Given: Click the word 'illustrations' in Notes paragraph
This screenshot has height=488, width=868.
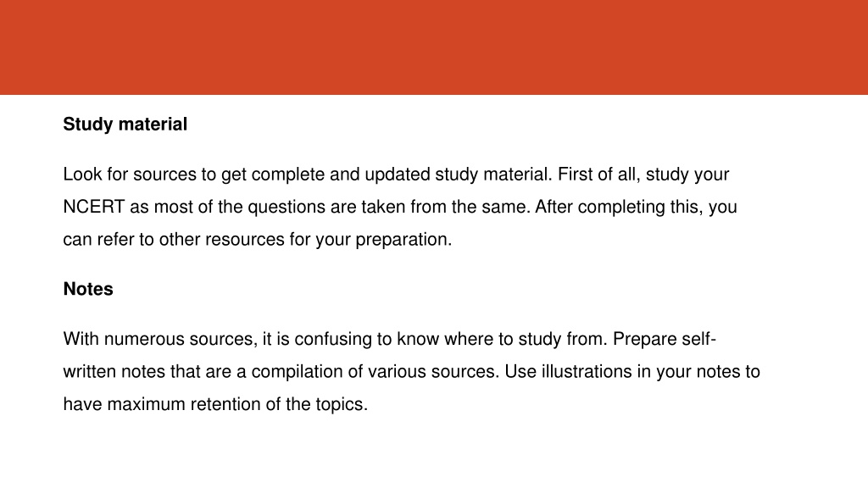Looking at the screenshot, I should click(x=587, y=371).
